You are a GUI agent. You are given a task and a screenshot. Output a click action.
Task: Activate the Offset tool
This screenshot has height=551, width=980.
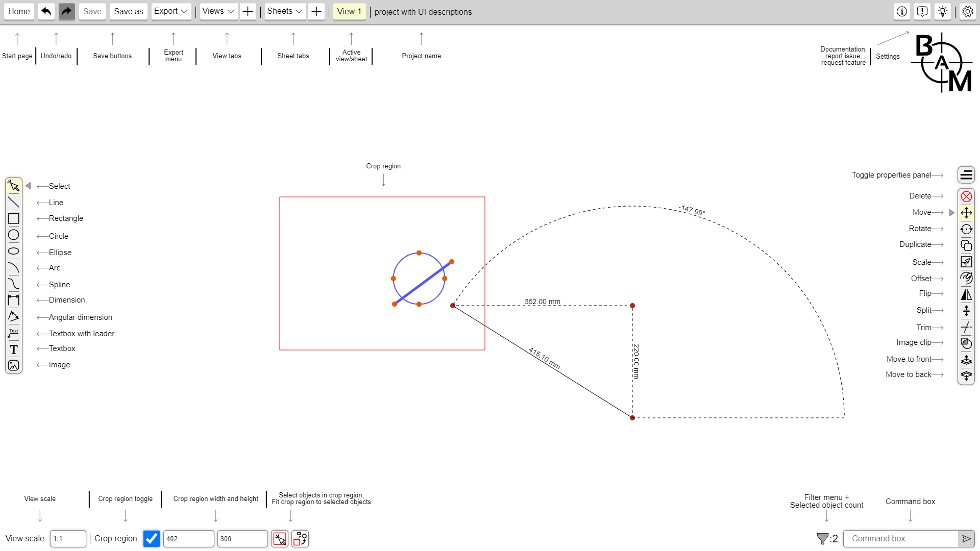[x=966, y=278]
